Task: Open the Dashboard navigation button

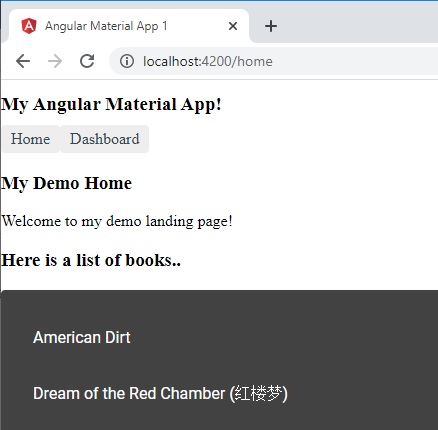Action: (x=104, y=139)
